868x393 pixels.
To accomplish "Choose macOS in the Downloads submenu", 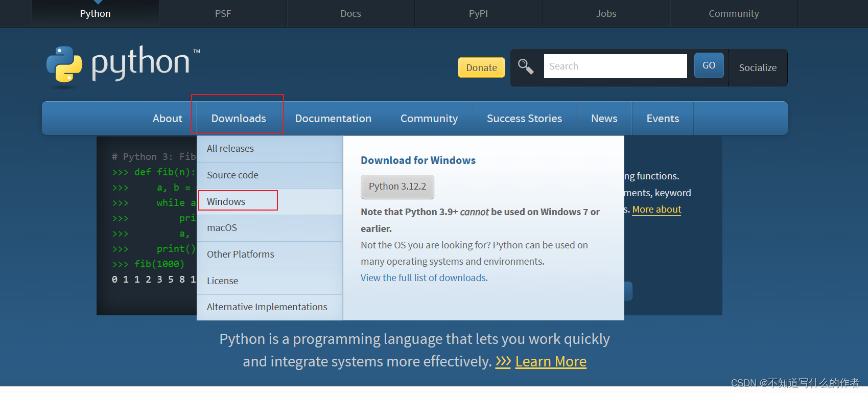I will click(270, 228).
